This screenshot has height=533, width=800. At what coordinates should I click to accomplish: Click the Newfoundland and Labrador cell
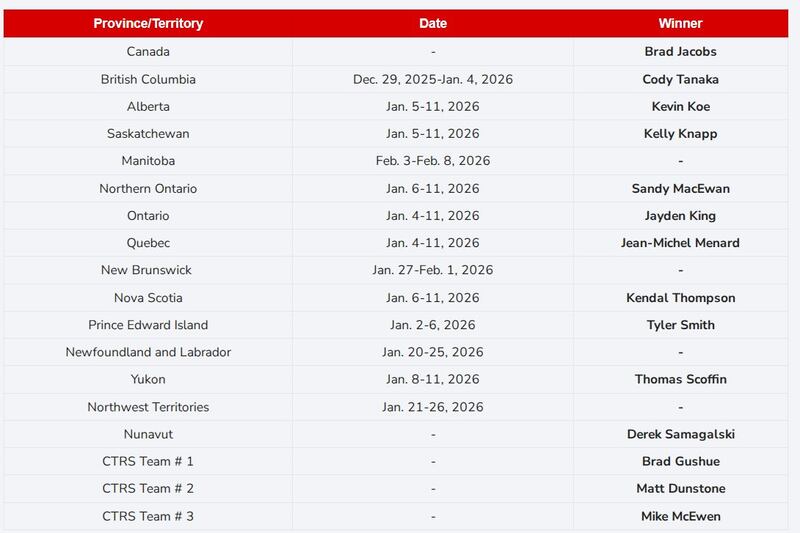click(148, 352)
